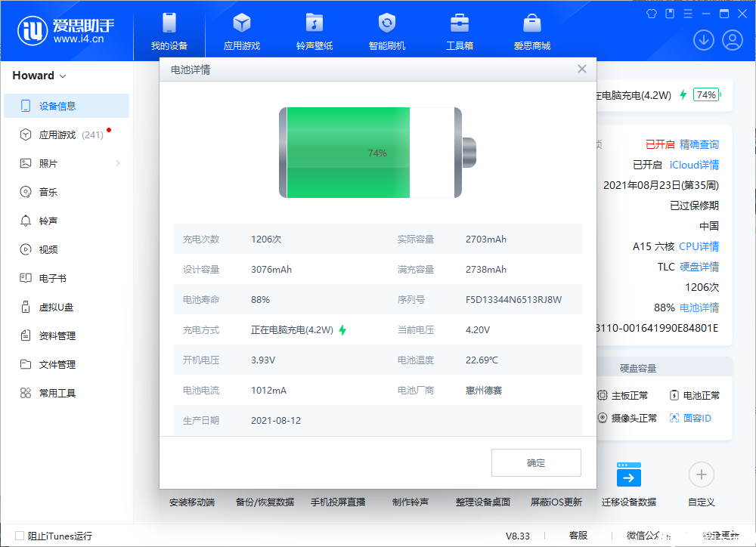Open the 爱思商城 tab
Viewport: 756px width, 547px height.
tap(531, 32)
